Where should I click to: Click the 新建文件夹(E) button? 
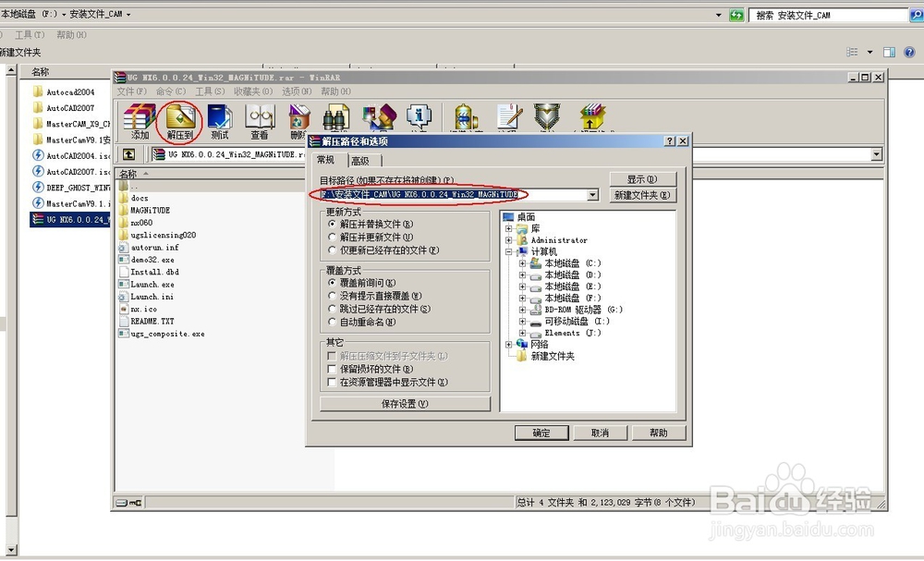click(x=642, y=195)
